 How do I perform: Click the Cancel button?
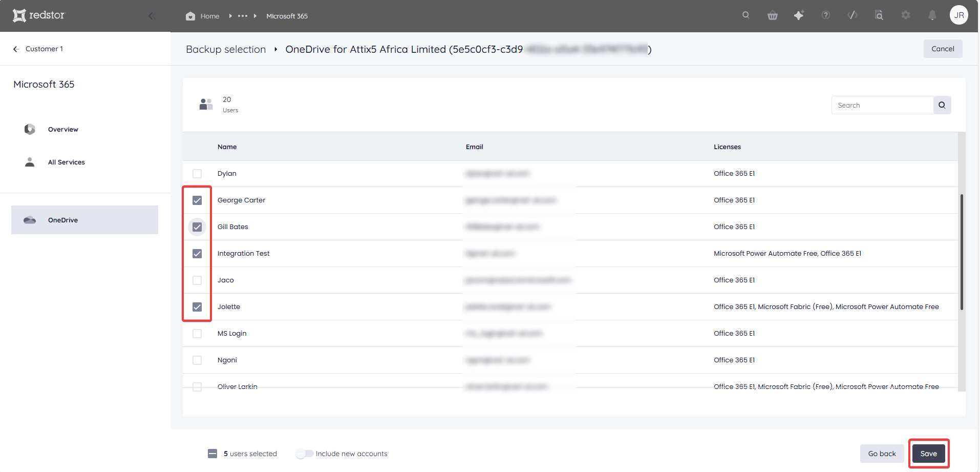(x=943, y=49)
